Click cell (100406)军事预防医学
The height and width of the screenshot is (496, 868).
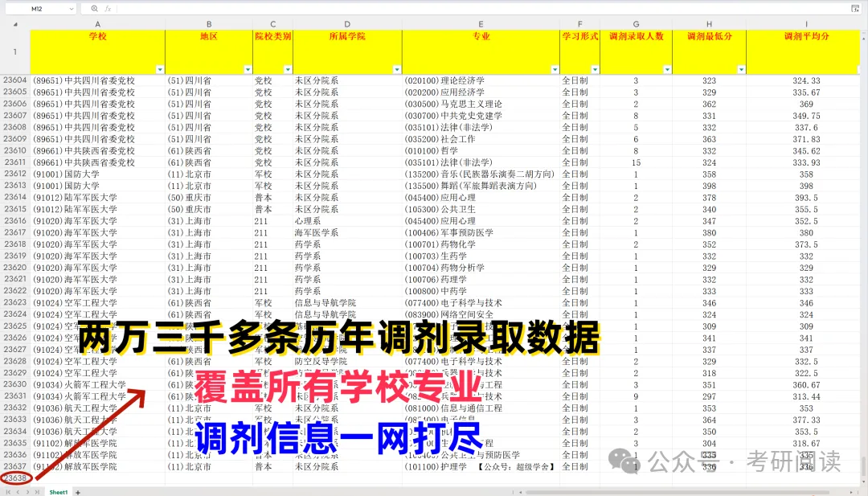pyautogui.click(x=481, y=232)
